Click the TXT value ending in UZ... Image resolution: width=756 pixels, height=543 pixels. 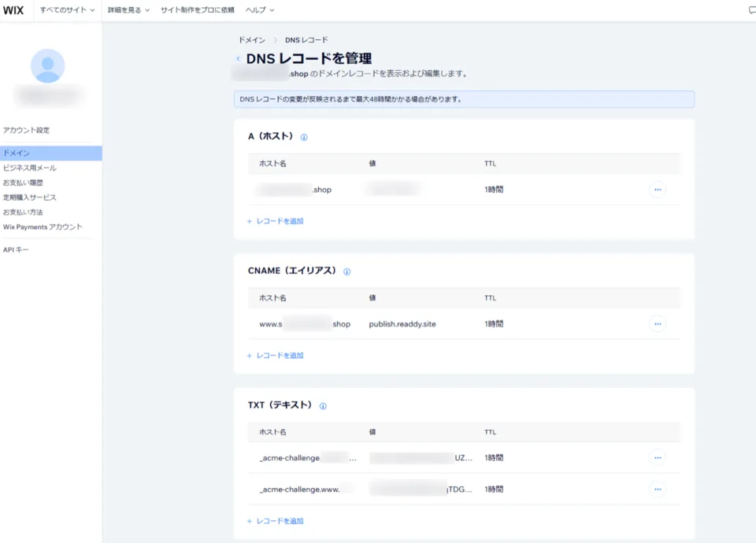click(421, 458)
